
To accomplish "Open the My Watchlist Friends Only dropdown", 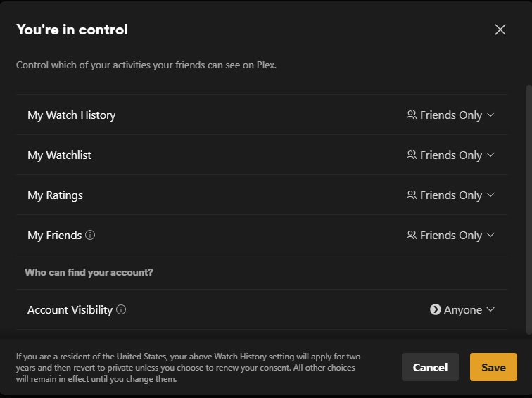I will click(x=451, y=155).
